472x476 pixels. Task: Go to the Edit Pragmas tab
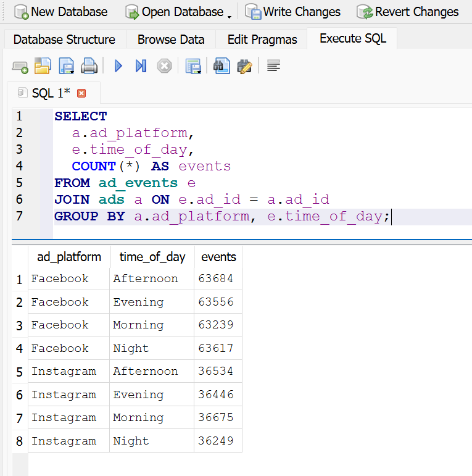(262, 40)
